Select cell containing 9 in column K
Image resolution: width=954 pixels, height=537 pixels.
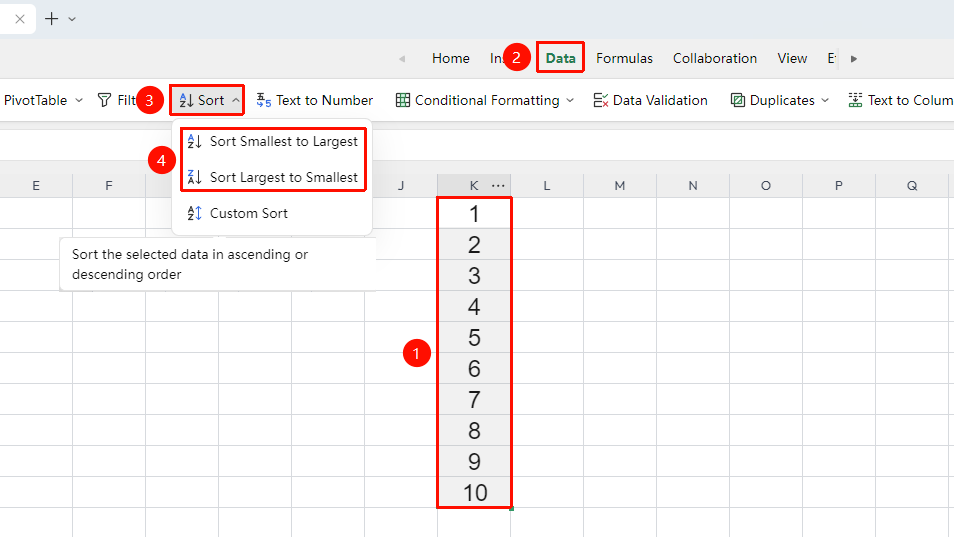[474, 462]
